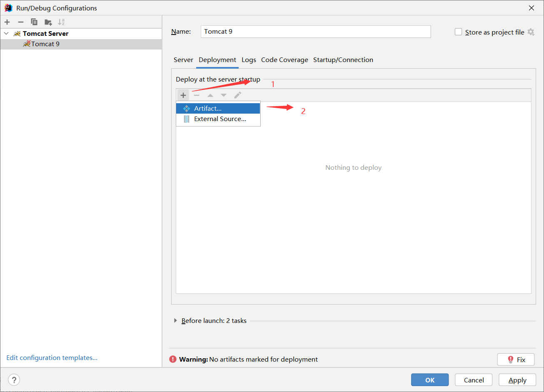Click the Fix button in the warning bar
The image size is (544, 392).
pyautogui.click(x=516, y=359)
